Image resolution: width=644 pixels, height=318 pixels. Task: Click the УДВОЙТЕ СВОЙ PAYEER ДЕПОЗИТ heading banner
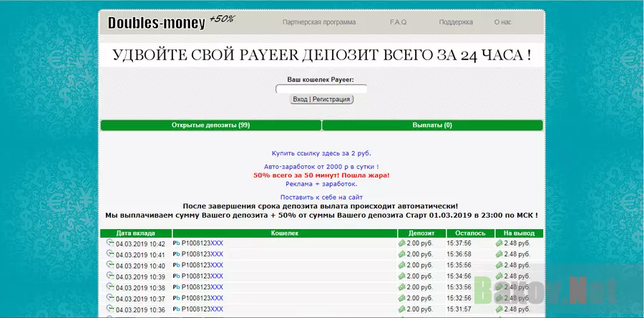click(321, 55)
